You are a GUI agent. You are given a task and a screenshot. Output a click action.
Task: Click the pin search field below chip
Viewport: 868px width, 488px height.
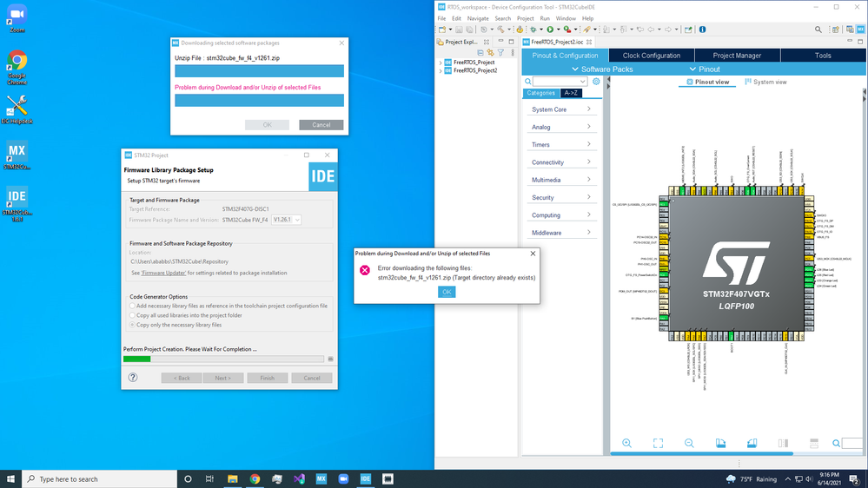(852, 443)
